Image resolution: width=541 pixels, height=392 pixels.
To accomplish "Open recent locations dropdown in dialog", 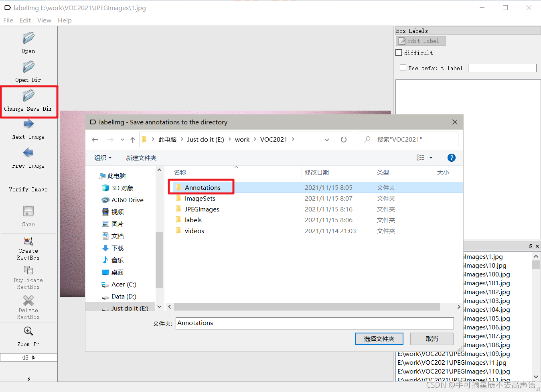I will [x=122, y=140].
